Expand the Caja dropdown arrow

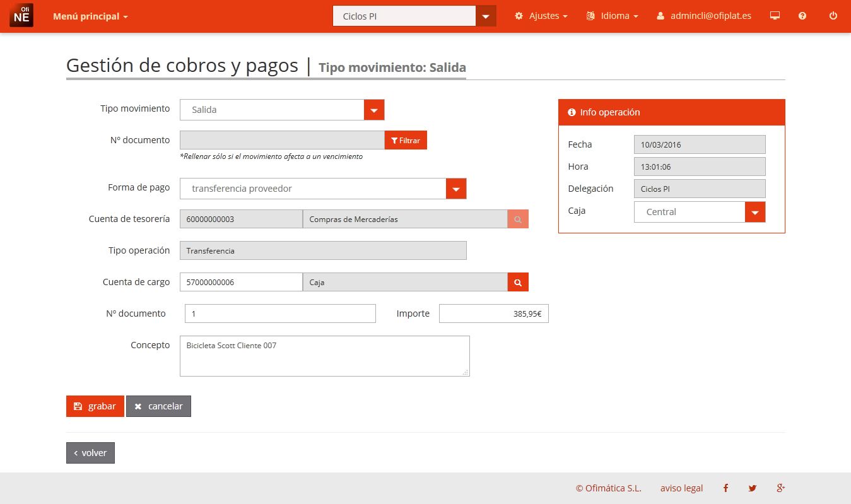pos(755,212)
